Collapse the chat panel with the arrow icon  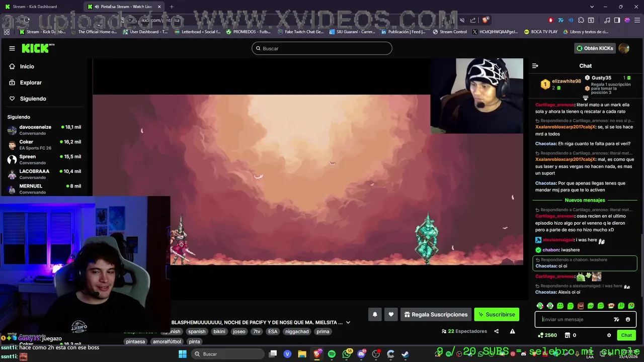[x=535, y=66]
